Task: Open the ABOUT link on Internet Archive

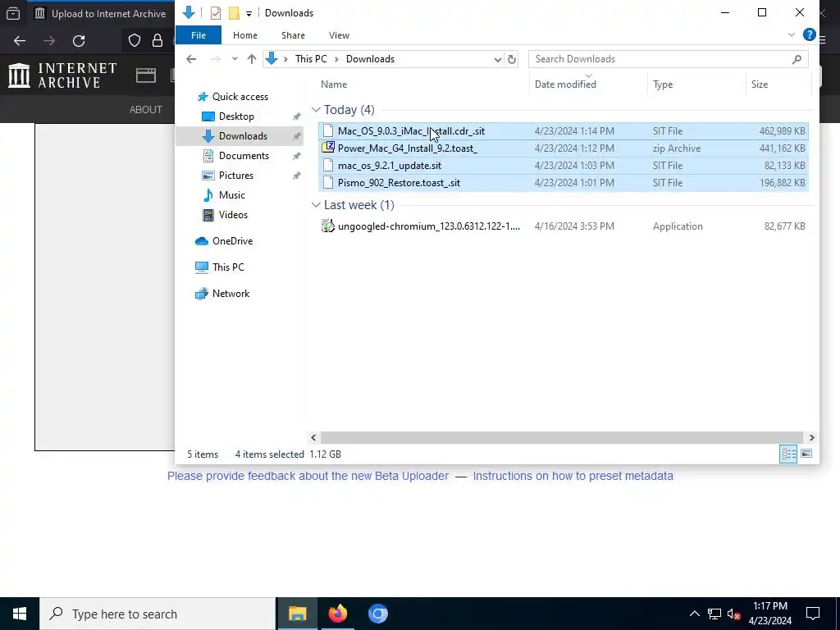Action: pyautogui.click(x=146, y=109)
